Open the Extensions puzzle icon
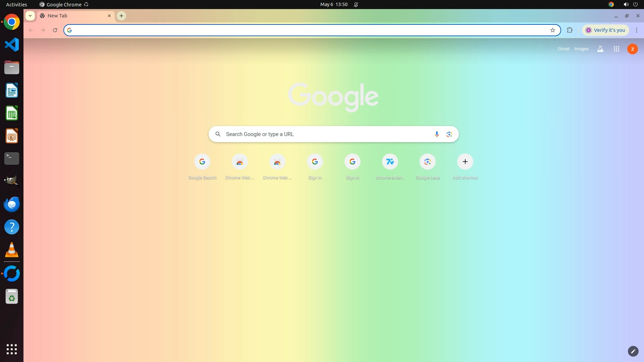This screenshot has width=644, height=362. pos(570,30)
